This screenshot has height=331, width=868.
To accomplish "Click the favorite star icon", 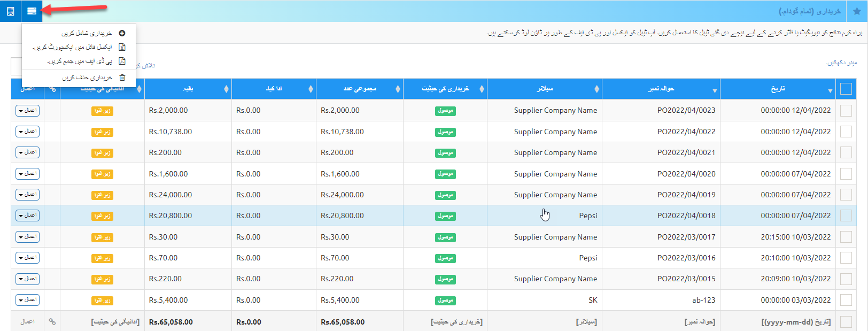I will pyautogui.click(x=857, y=11).
